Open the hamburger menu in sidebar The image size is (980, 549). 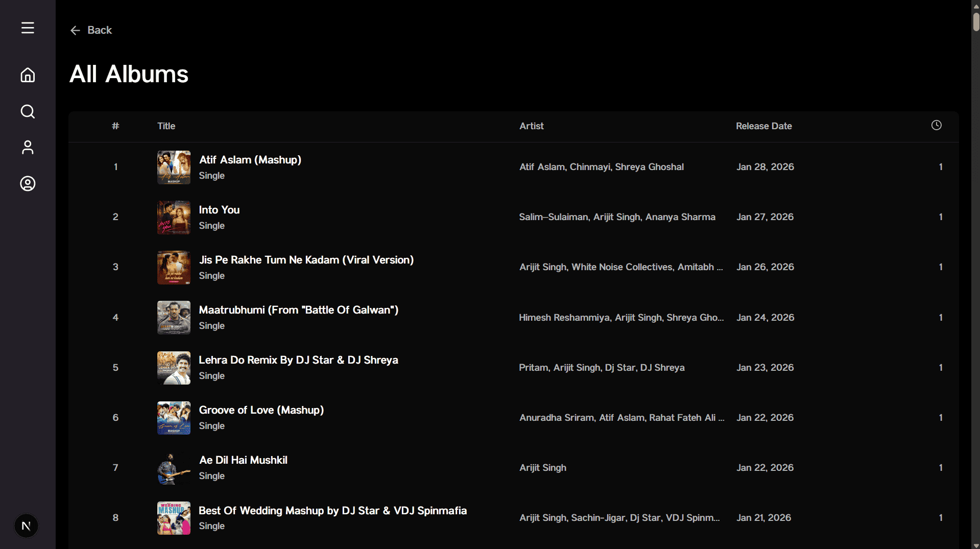(28, 28)
